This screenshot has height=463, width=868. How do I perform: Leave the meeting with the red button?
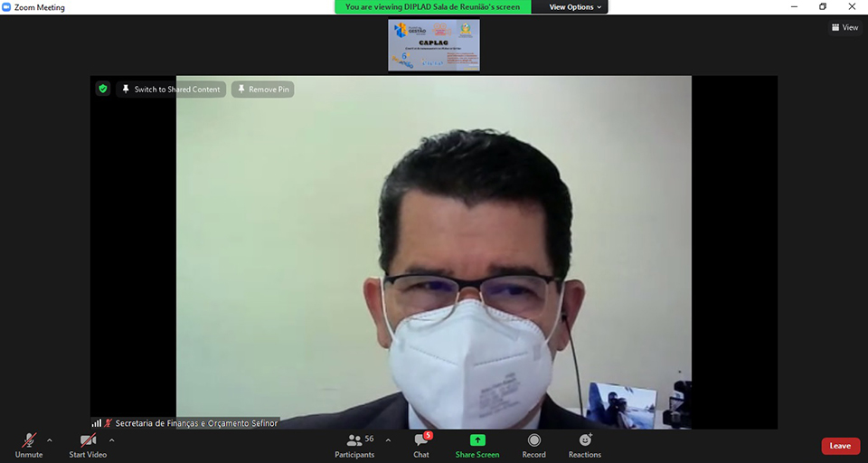coord(840,446)
